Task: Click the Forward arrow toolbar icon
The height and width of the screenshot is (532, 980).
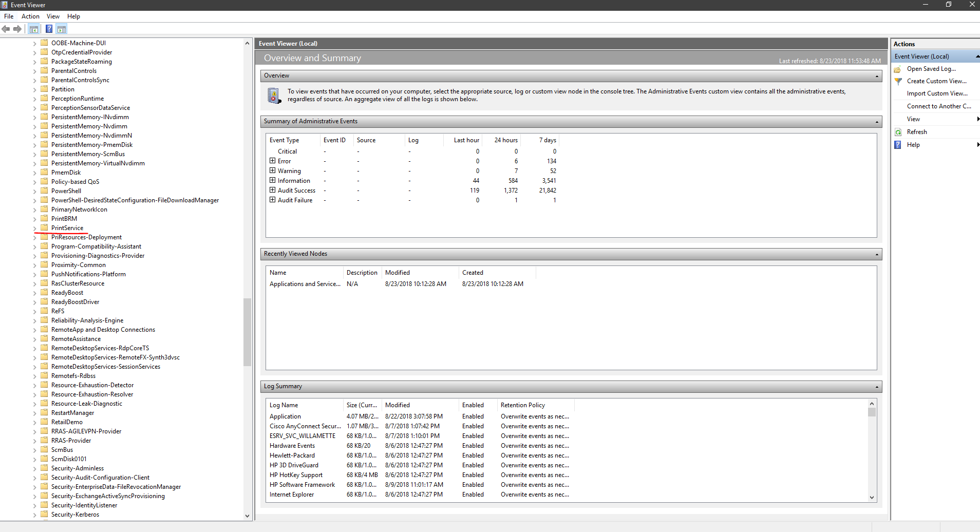Action: coord(17,29)
